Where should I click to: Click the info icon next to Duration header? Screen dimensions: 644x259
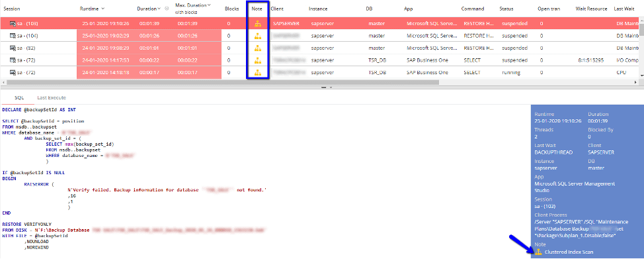(x=167, y=8)
